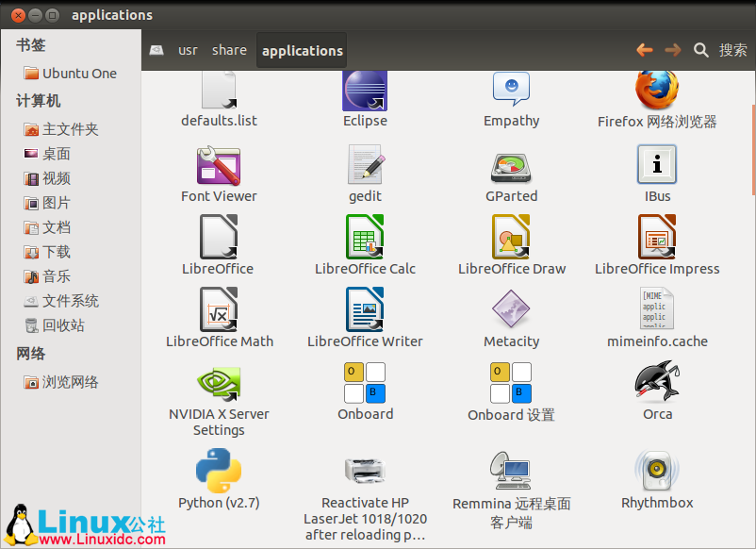Screen dimensions: 756x549
Task: Select the Empathy chat icon
Action: [x=511, y=90]
